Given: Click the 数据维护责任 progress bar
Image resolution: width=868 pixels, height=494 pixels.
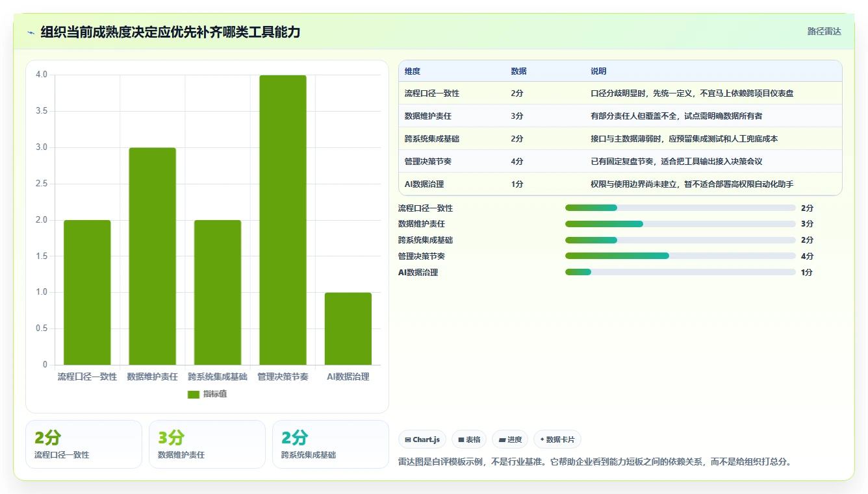Looking at the screenshot, I should (x=680, y=224).
